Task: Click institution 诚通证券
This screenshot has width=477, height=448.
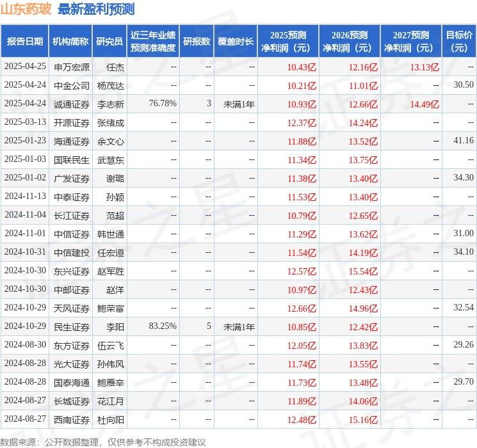Action: point(72,104)
